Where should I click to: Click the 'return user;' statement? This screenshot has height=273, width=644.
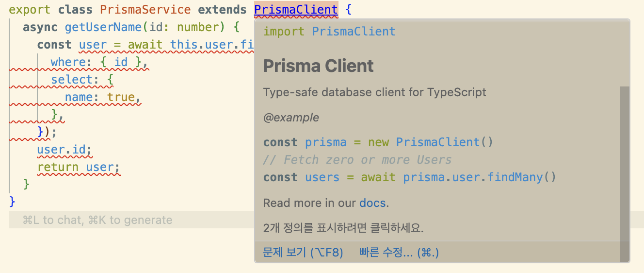[x=79, y=167]
